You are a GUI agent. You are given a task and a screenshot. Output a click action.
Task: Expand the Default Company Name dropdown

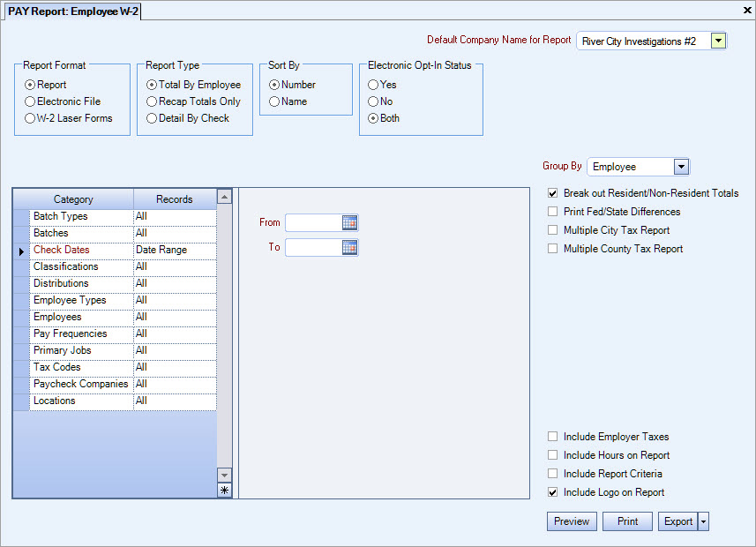(718, 41)
